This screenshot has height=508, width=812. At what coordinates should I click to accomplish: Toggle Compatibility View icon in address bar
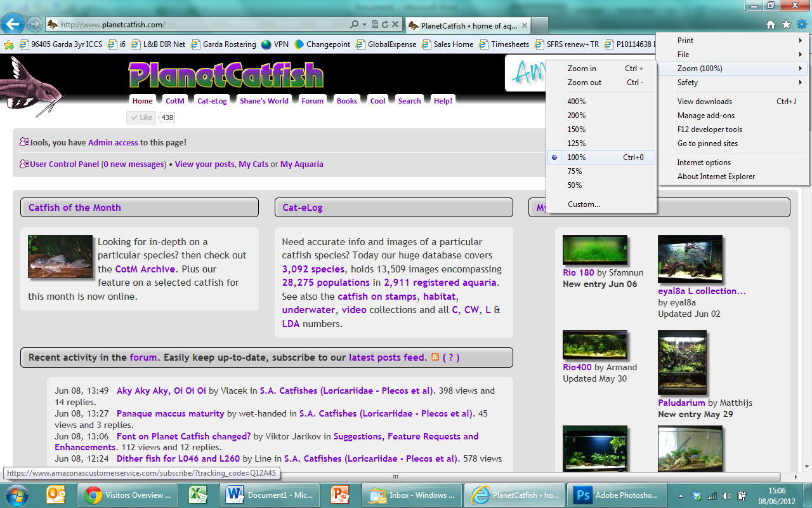point(375,25)
